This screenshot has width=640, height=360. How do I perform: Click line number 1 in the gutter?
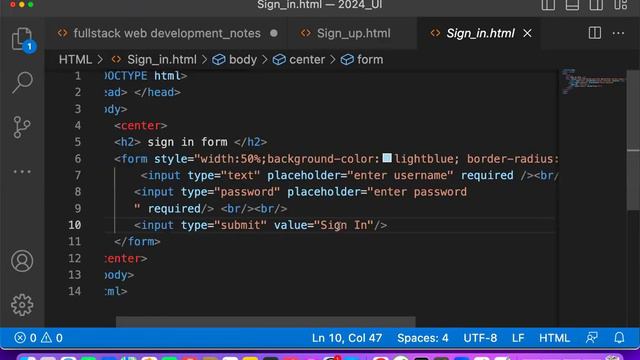[78, 76]
